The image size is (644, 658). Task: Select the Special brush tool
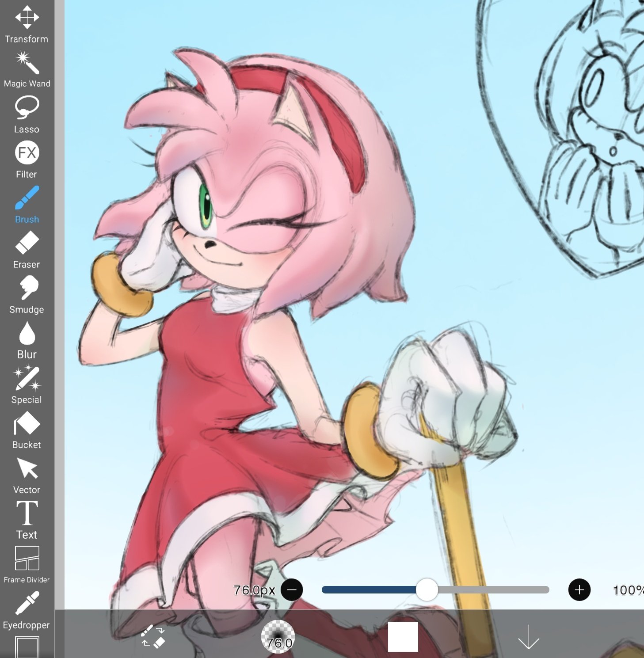click(27, 385)
